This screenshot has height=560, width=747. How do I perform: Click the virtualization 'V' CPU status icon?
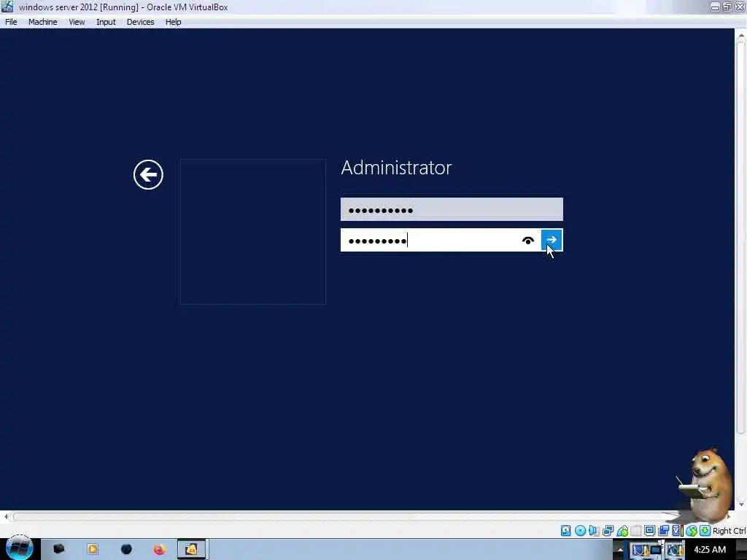point(677,531)
